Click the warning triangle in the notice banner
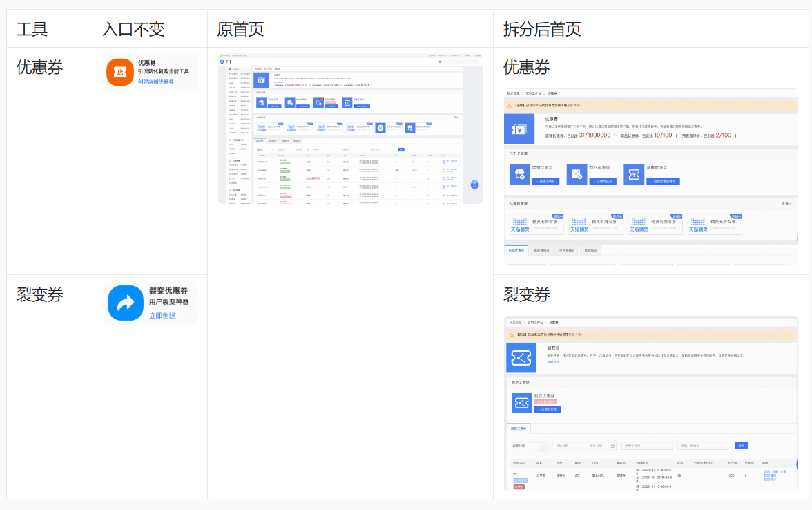 pos(509,106)
